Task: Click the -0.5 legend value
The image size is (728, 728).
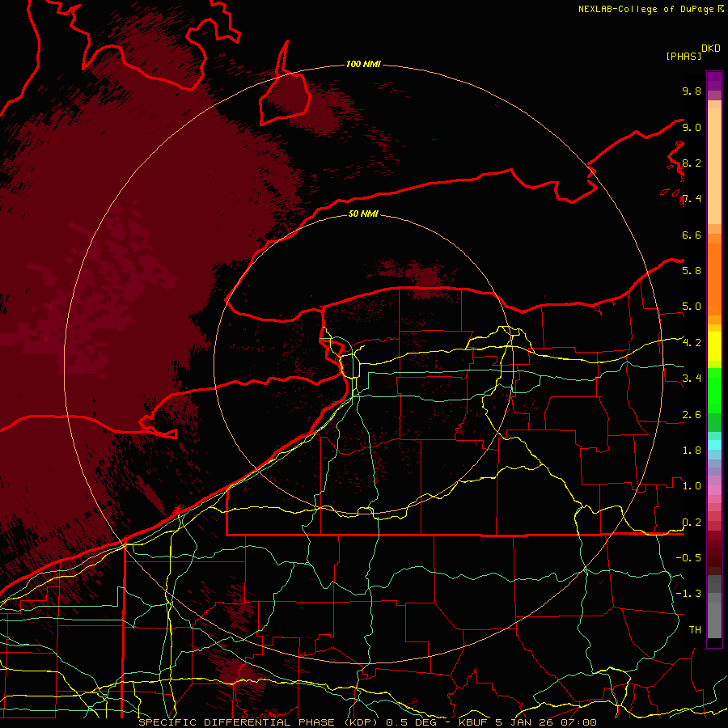Action: pyautogui.click(x=688, y=557)
